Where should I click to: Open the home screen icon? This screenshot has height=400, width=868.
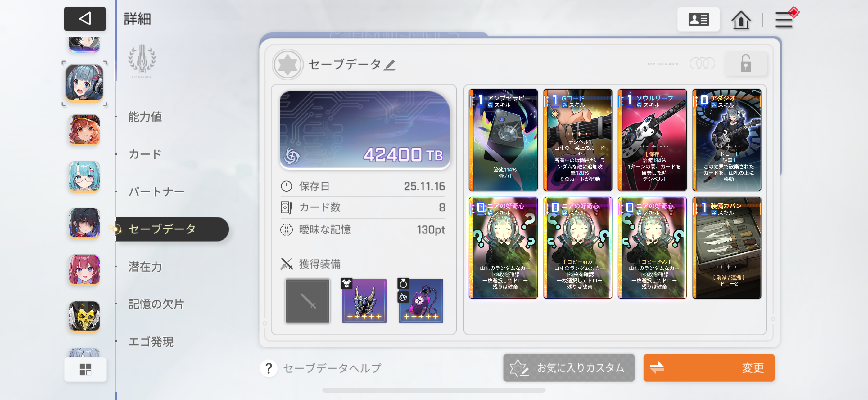(x=741, y=20)
